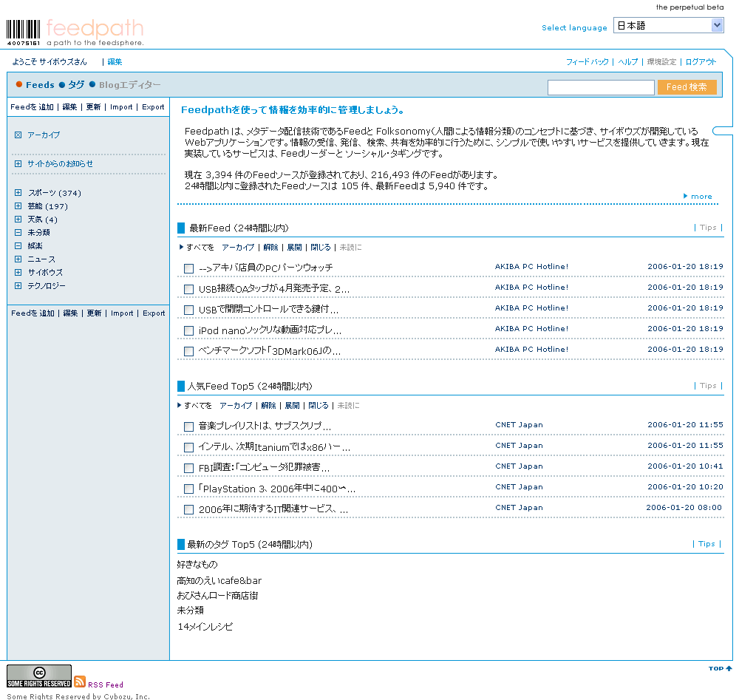Image resolution: width=739 pixels, height=700 pixels.
Task: Check the 2006年に期待するIT関連サービス feed checkbox
Action: pyautogui.click(x=188, y=510)
